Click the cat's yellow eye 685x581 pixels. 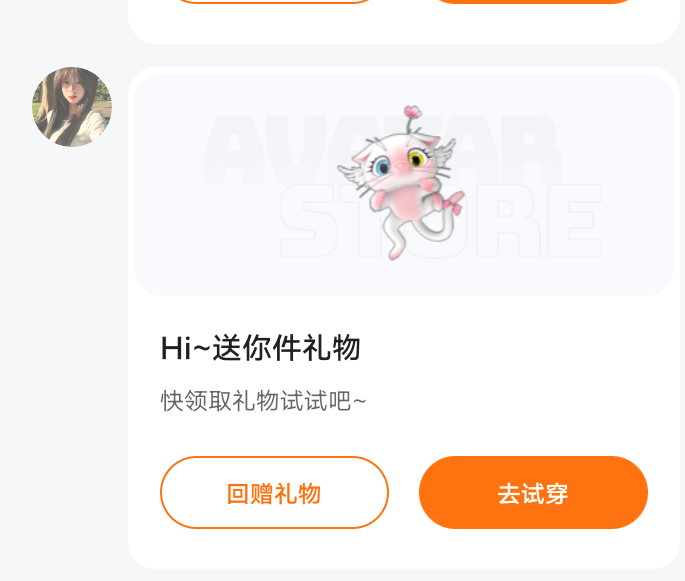pos(417,158)
